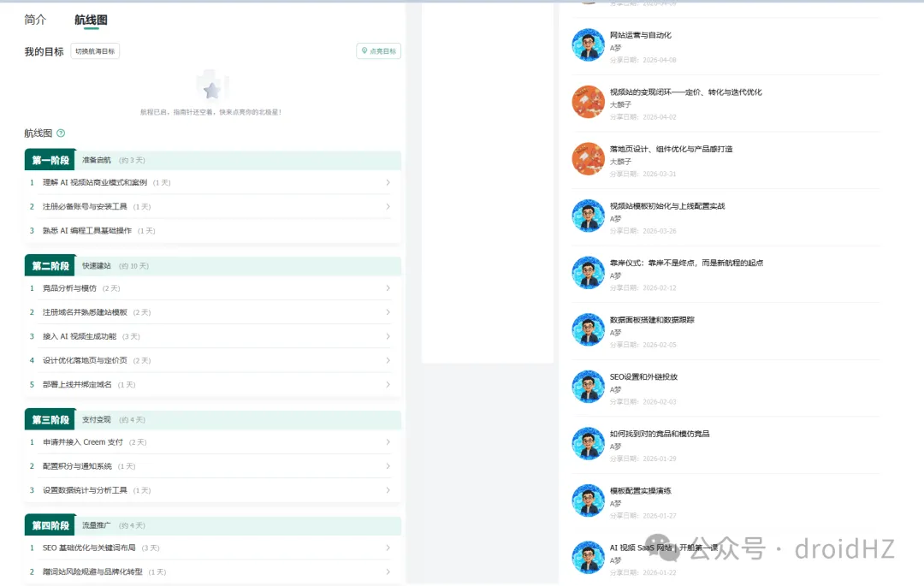Expand 申请并接入 Creem 支付 step chevron
This screenshot has width=924, height=586.
coord(388,442)
